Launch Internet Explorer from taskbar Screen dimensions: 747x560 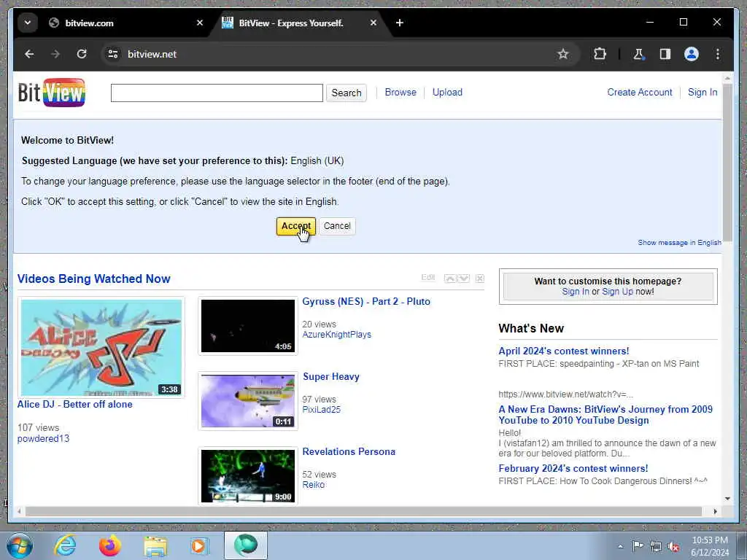point(65,545)
